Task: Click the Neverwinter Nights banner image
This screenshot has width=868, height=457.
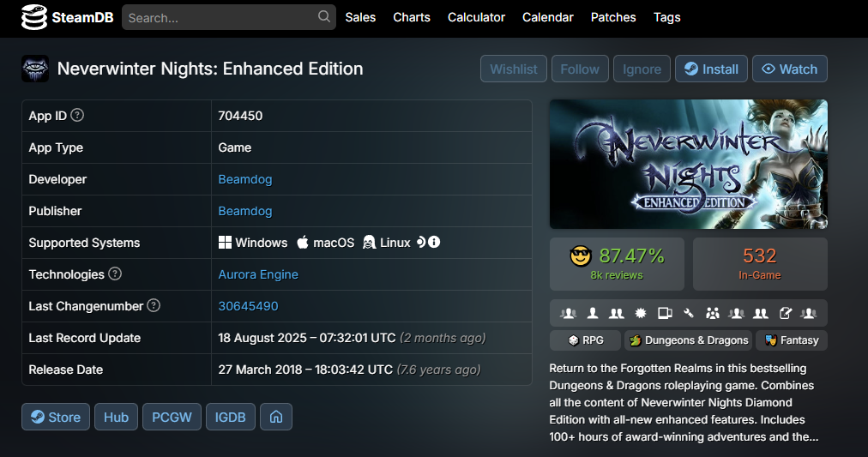Action: (x=689, y=165)
